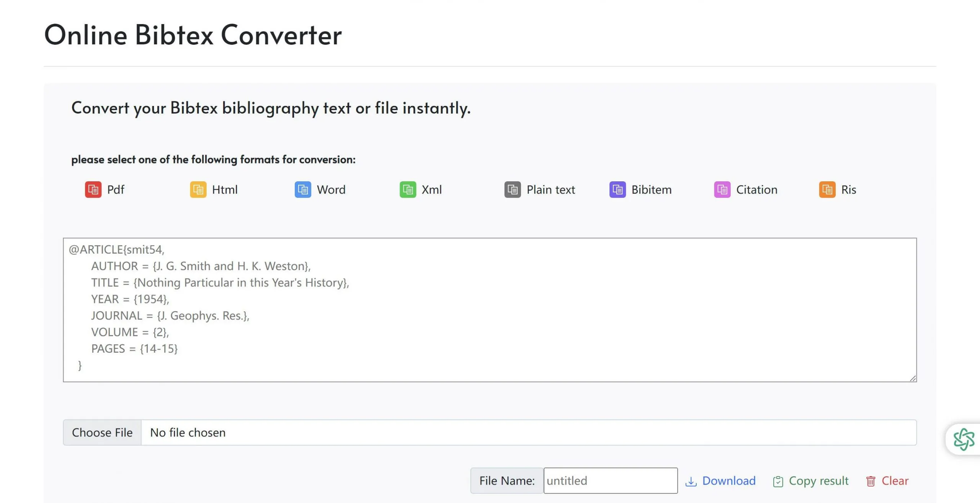Click the No file chosen field
The width and height of the screenshot is (980, 503).
coord(528,433)
